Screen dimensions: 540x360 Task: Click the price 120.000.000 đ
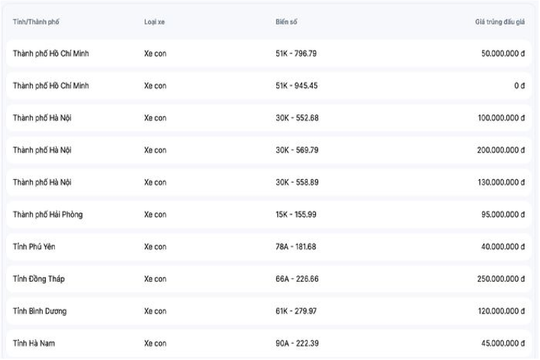point(501,311)
